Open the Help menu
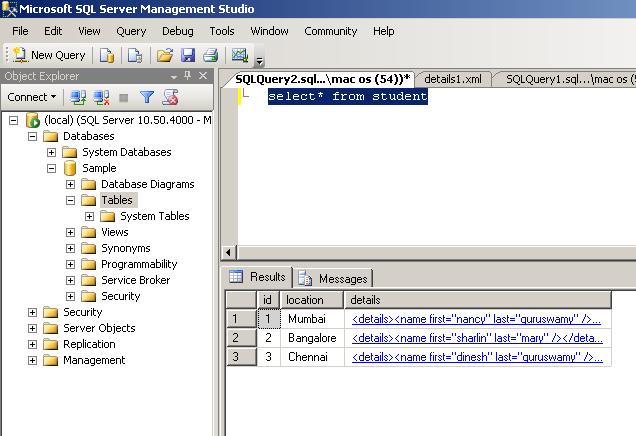 click(x=384, y=31)
